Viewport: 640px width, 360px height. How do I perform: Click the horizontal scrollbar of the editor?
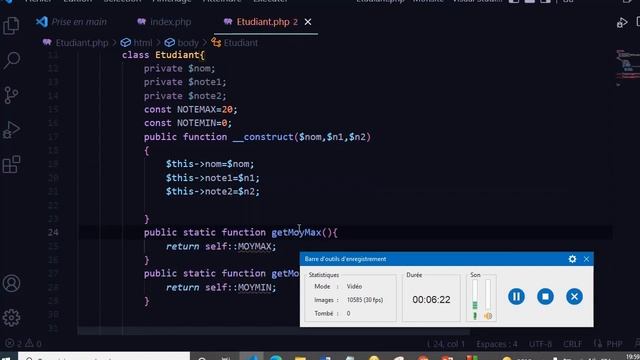point(273,331)
